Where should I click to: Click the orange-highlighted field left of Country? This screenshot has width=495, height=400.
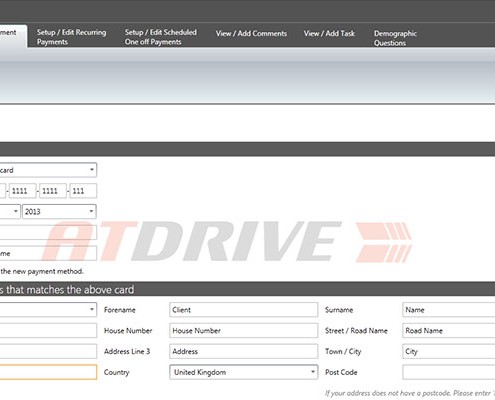48,372
